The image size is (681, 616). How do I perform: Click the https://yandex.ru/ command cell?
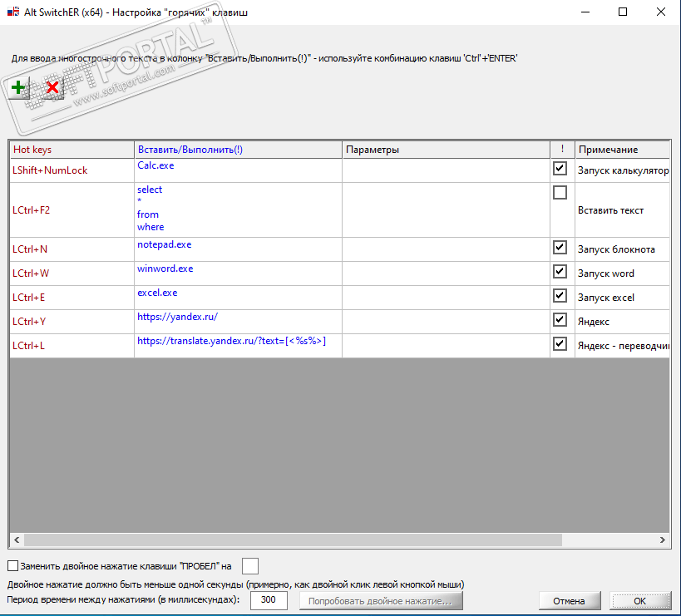(x=238, y=322)
